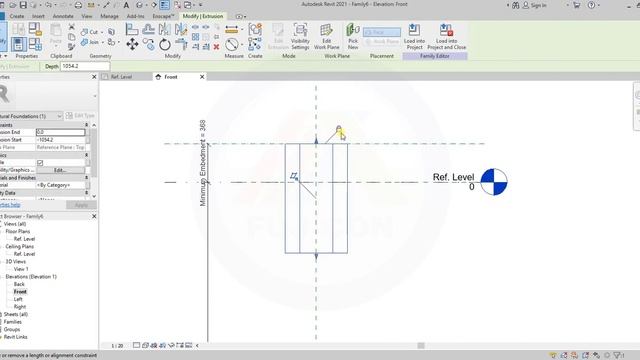Open the Join geometry dropdown

pyautogui.click(x=102, y=42)
